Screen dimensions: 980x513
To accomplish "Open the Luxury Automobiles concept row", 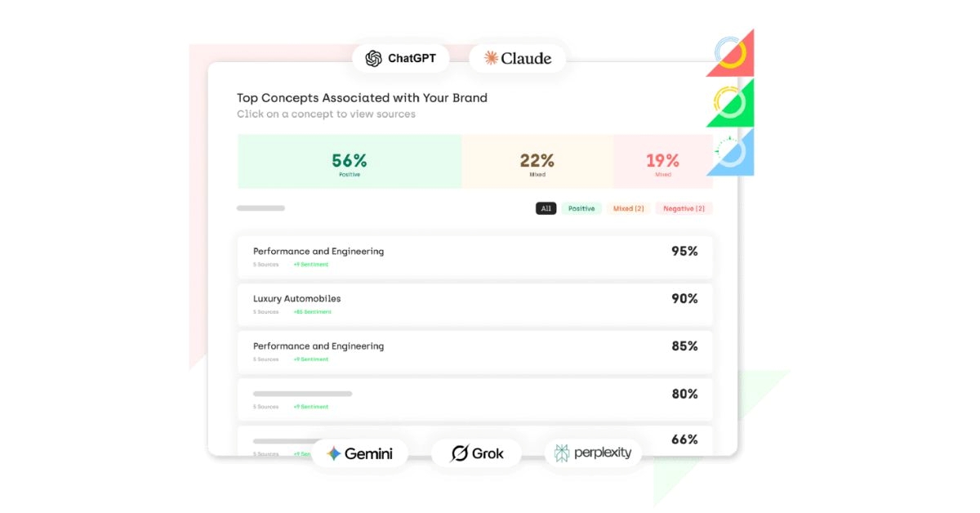I will click(474, 305).
